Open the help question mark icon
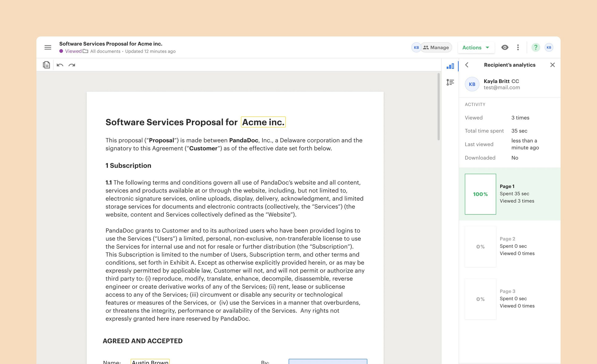The image size is (597, 364). click(x=535, y=47)
